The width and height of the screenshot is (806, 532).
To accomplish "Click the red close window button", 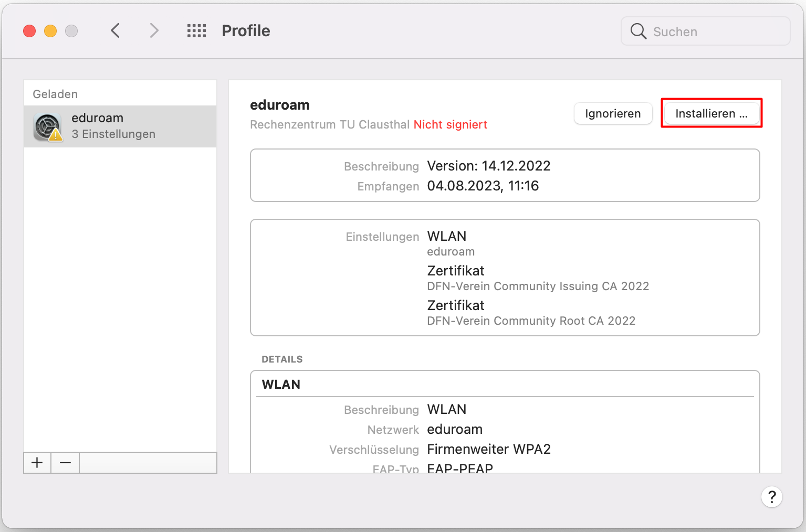I will point(29,31).
